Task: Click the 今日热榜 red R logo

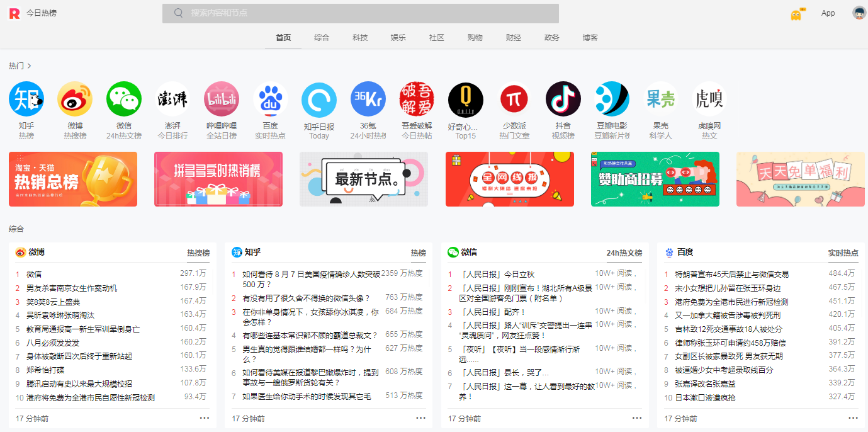Action: (x=14, y=13)
